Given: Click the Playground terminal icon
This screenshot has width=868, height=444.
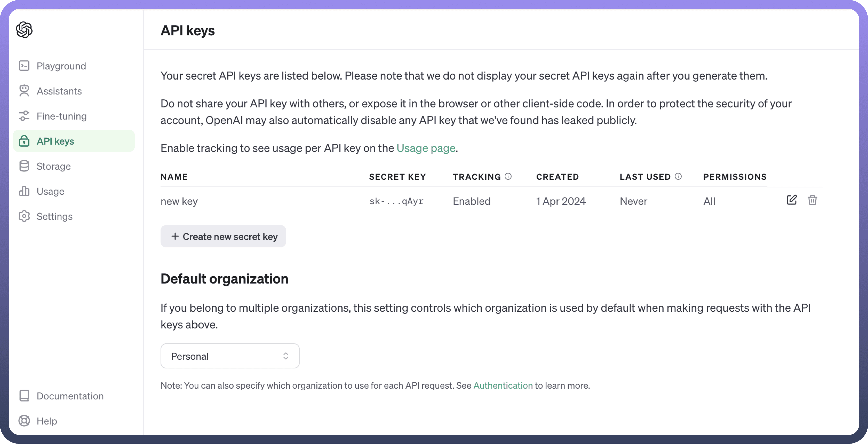Looking at the screenshot, I should coord(24,66).
